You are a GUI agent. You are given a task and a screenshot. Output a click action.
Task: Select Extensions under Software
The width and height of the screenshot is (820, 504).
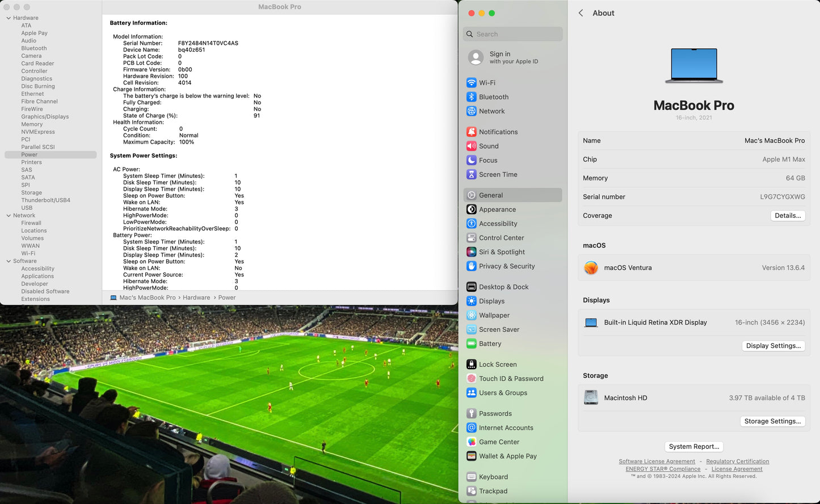click(36, 299)
